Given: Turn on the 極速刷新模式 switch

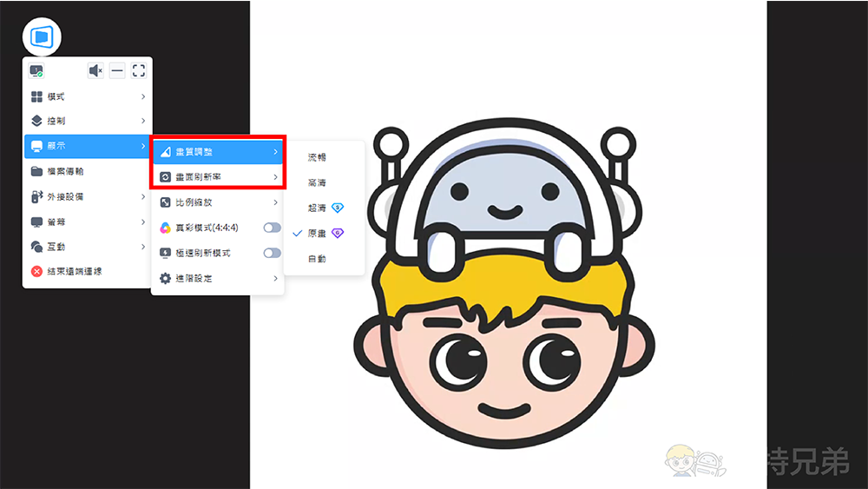Looking at the screenshot, I should tap(272, 253).
